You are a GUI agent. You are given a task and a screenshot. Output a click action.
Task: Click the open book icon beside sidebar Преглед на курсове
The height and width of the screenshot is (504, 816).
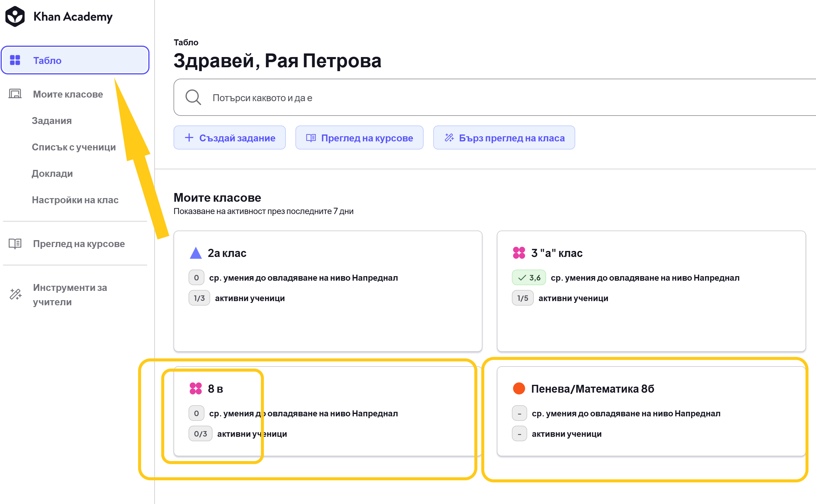(x=15, y=244)
